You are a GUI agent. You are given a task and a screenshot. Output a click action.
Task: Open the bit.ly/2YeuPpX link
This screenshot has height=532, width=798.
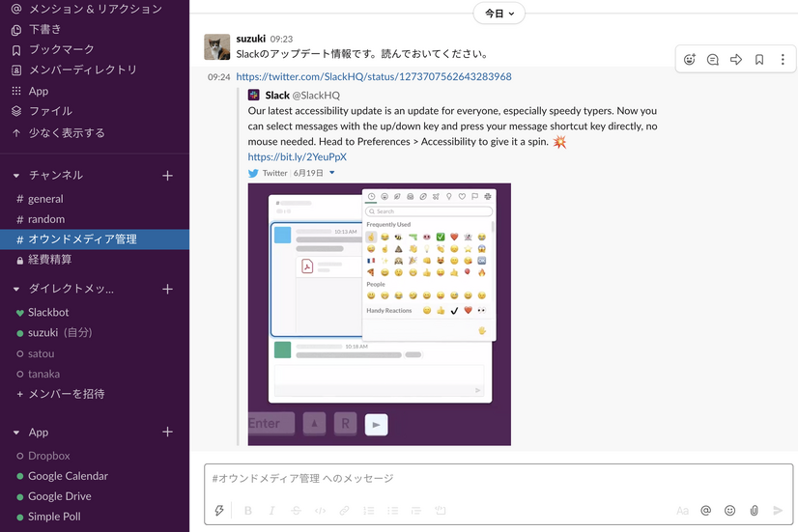298,156
